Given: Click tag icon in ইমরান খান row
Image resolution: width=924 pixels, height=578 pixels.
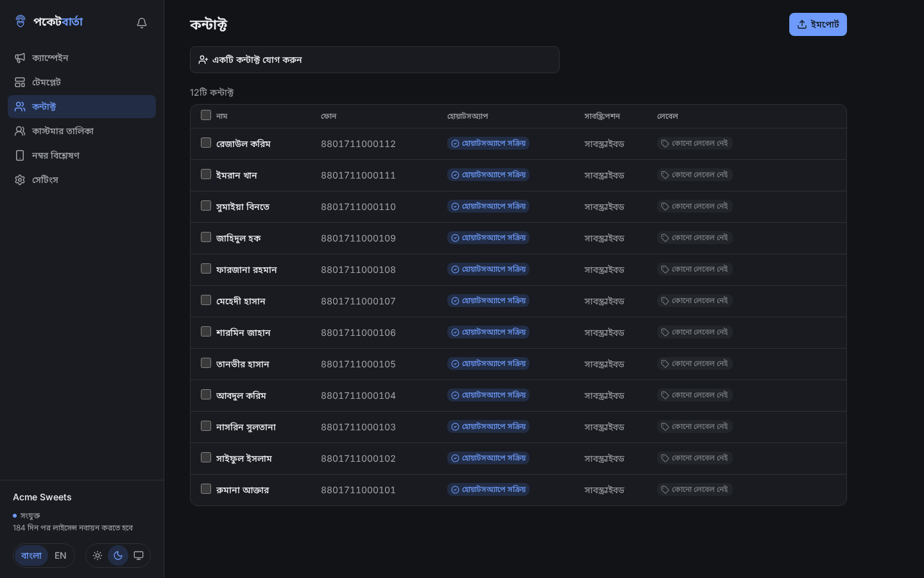Looking at the screenshot, I should [665, 175].
